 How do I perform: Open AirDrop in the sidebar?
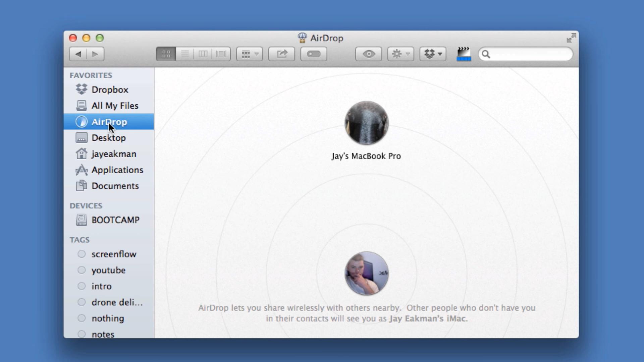coord(109,122)
